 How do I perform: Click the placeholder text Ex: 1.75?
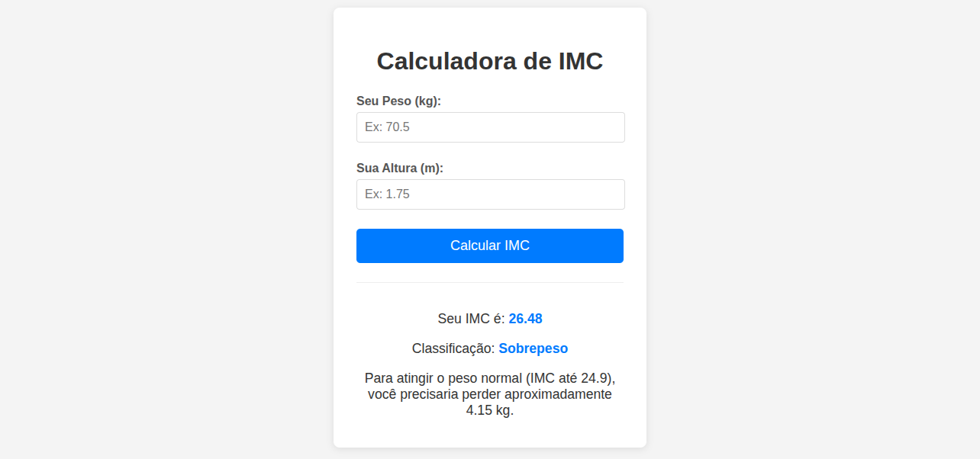386,194
